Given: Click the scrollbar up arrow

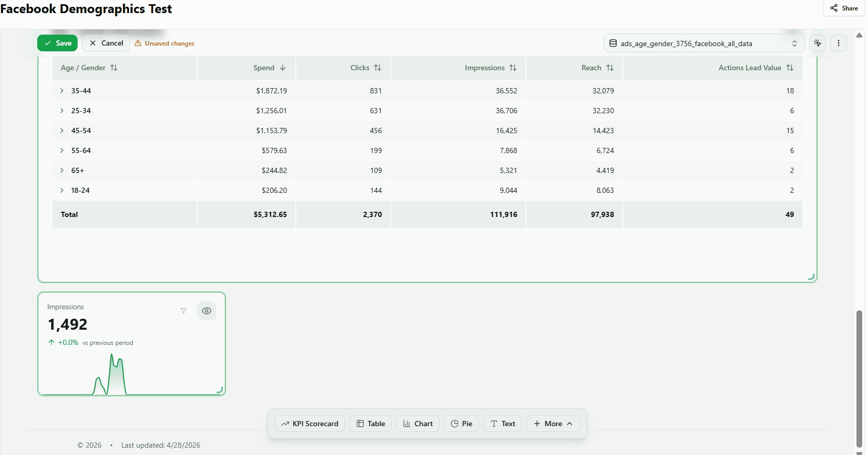Looking at the screenshot, I should pos(859,35).
